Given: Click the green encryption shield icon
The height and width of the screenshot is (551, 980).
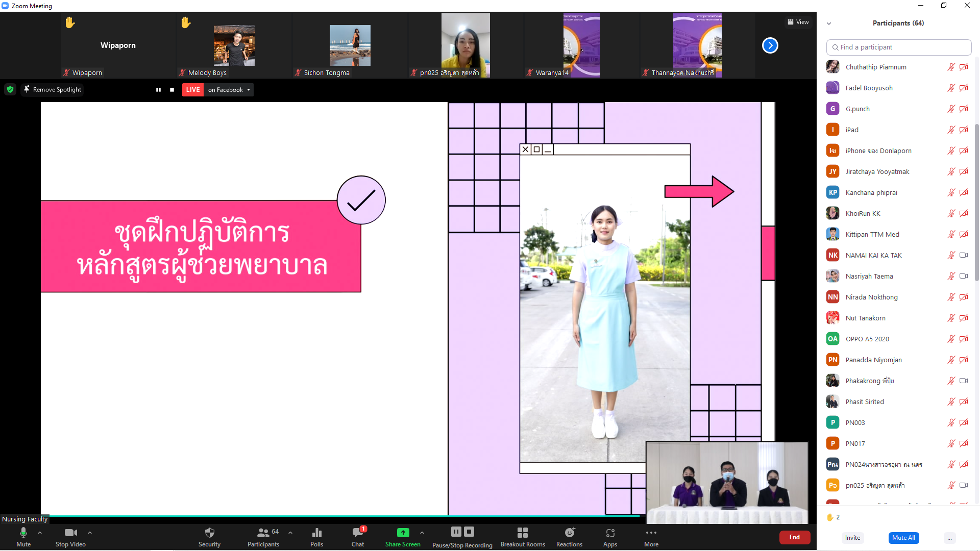Looking at the screenshot, I should (x=10, y=89).
